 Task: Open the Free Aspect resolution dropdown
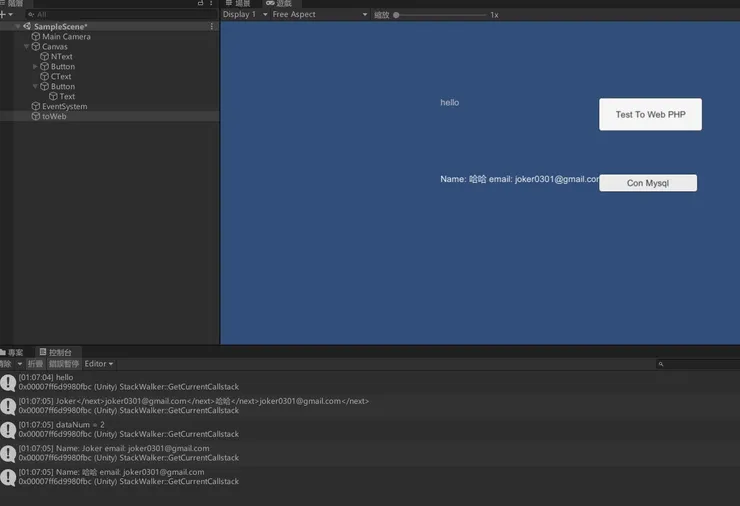(320, 15)
